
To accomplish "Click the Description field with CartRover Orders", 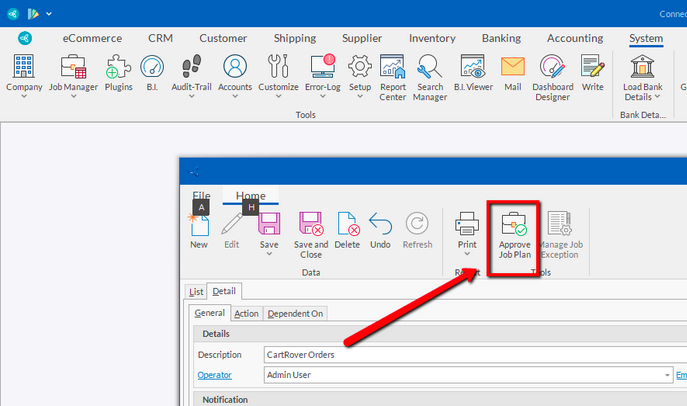I will click(x=475, y=355).
